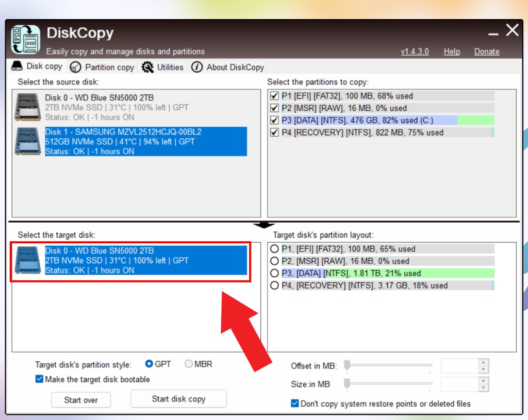Image resolution: width=528 pixels, height=420 pixels.
Task: Select target Disk 0 - WD Blue SN5000 2TB
Action: [x=130, y=260]
